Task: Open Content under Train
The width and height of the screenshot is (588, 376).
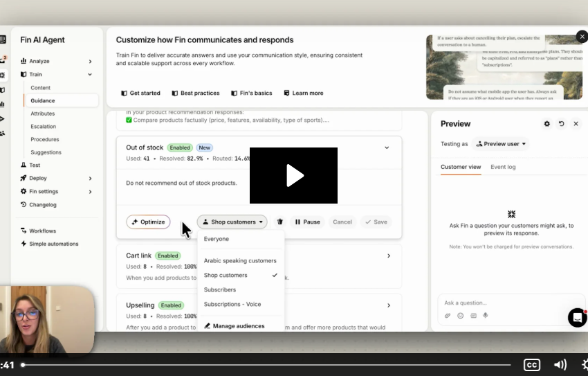Action: [41, 87]
